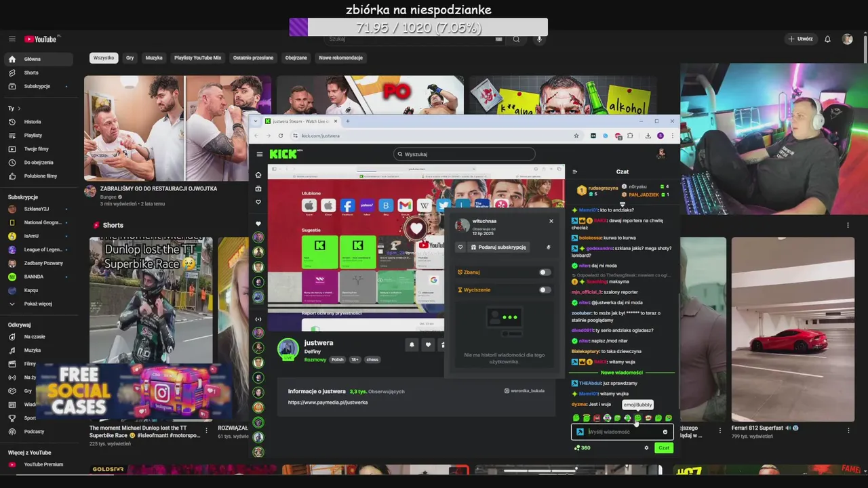The image size is (868, 488).
Task: Click the Rozmowy category link
Action: 315,360
